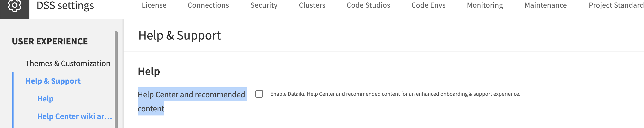Open the License tab
Image resolution: width=644 pixels, height=128 pixels.
pyautogui.click(x=154, y=5)
